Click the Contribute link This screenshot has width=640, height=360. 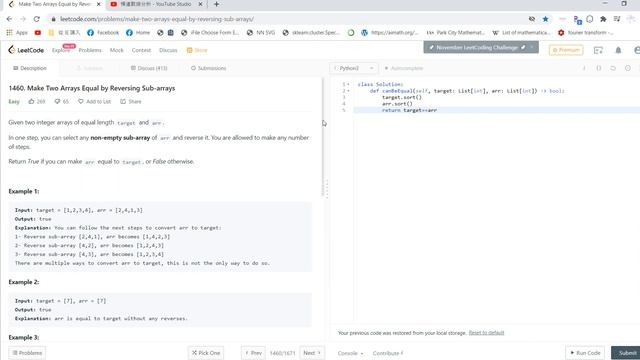[388, 353]
